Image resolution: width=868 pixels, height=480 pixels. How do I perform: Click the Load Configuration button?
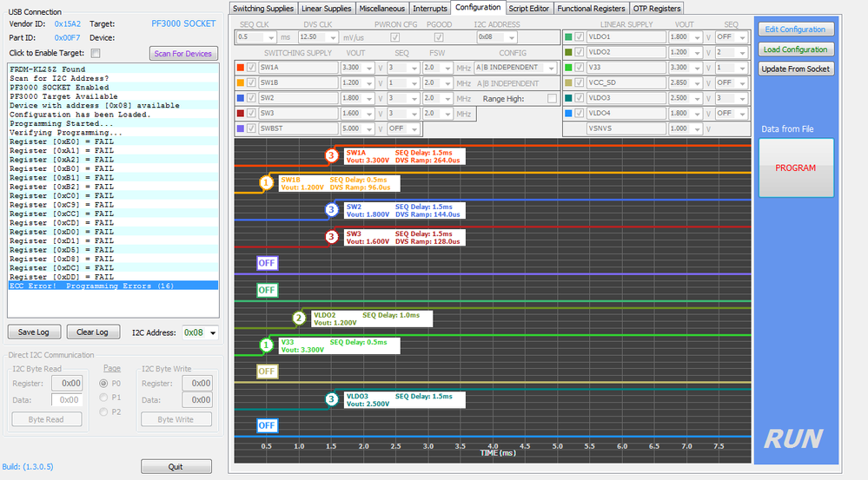pyautogui.click(x=796, y=49)
